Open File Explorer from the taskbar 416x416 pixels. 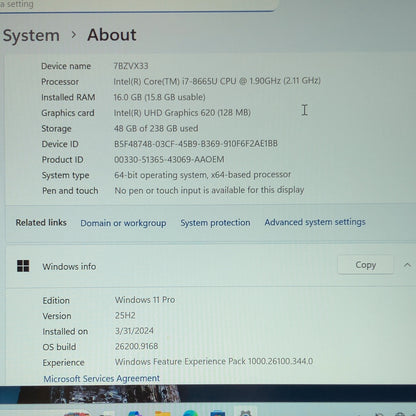163,414
